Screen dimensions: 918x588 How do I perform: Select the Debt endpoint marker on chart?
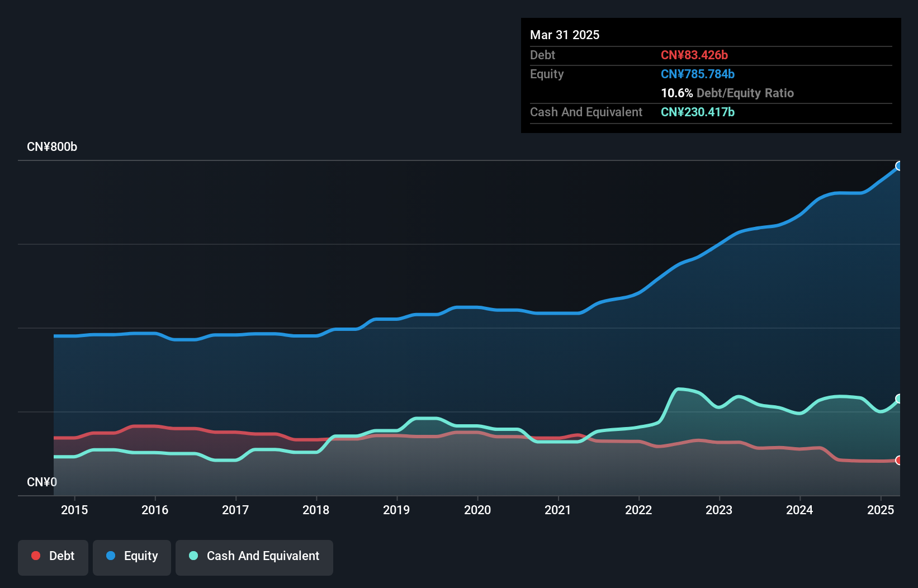click(899, 461)
